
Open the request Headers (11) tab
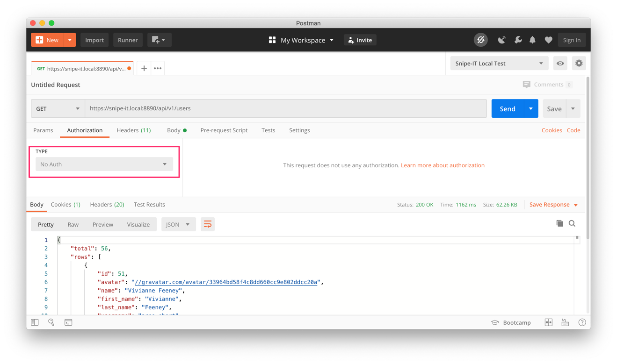(134, 130)
